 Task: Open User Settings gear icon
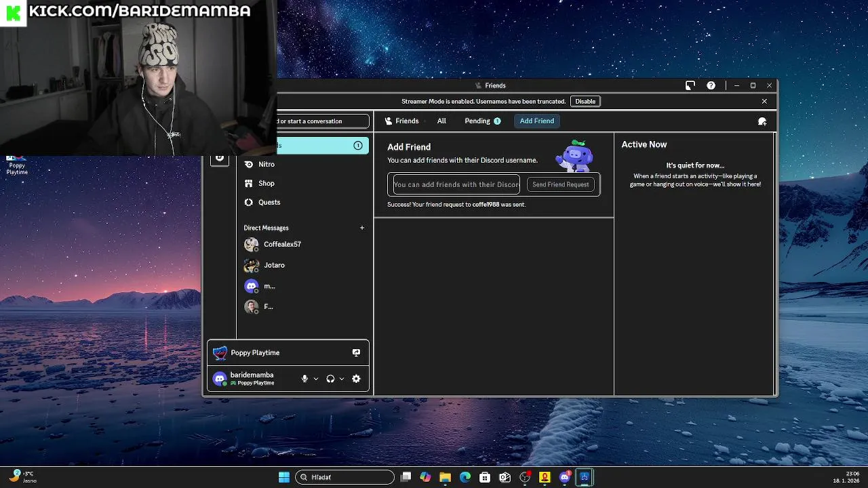point(356,379)
